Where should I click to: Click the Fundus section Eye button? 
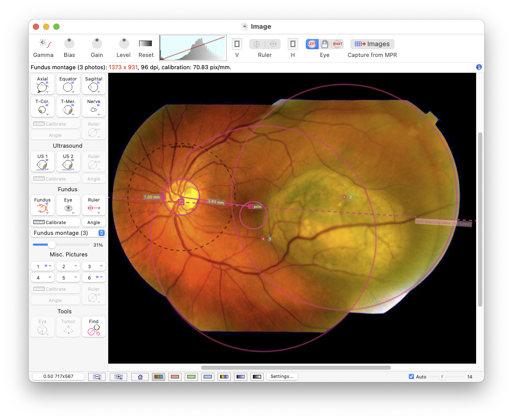68,205
